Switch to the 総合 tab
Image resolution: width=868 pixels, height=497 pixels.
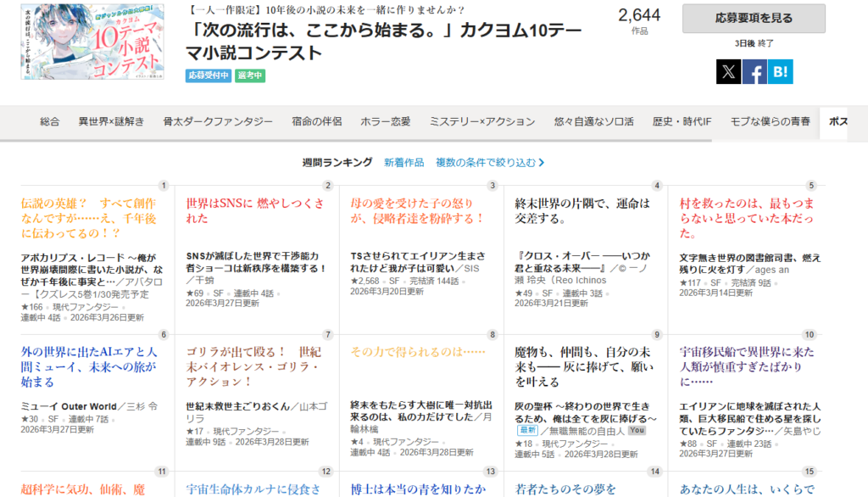point(50,122)
